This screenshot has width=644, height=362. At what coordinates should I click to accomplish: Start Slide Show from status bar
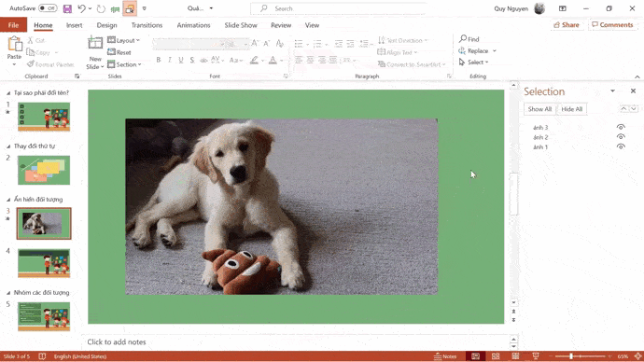pos(536,356)
